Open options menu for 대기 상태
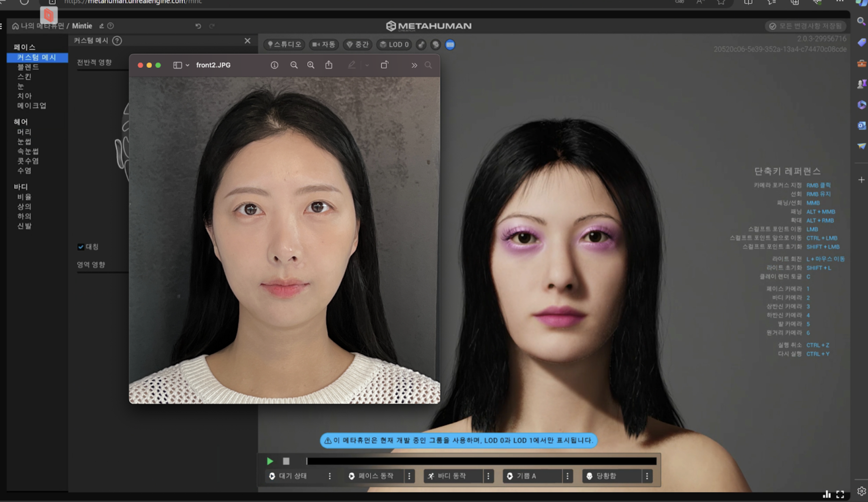Screen dimensions: 868x502 click(x=330, y=476)
